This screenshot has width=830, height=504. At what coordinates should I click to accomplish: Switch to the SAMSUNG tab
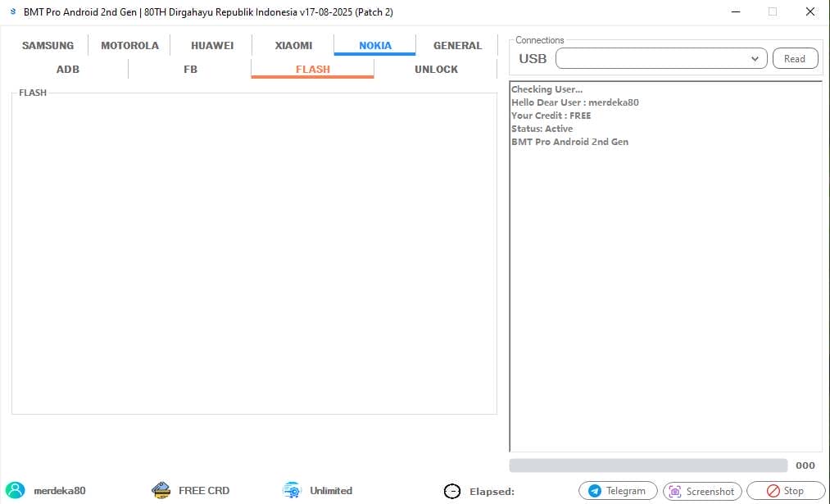pos(48,46)
